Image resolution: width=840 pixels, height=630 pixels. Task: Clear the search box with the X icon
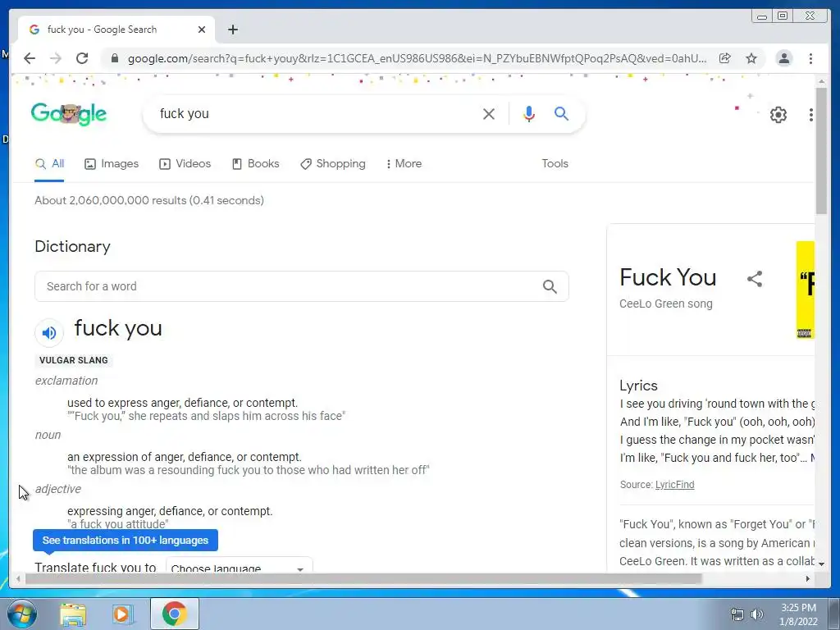coord(489,113)
